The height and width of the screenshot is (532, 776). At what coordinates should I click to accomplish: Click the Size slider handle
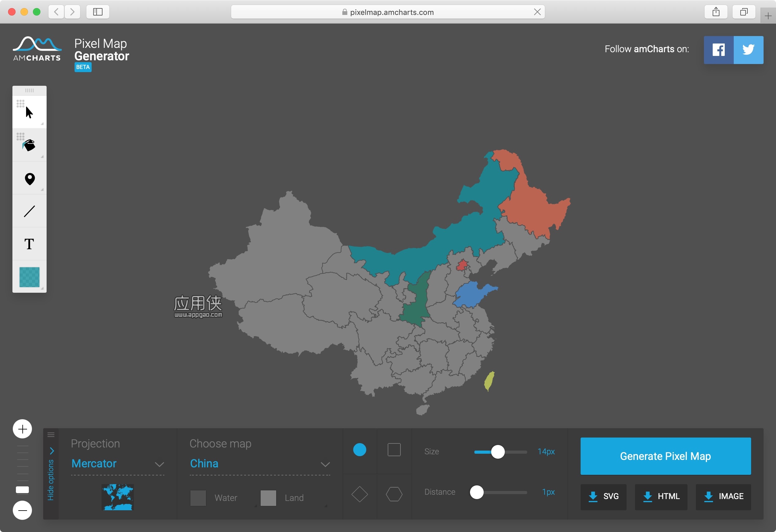point(498,452)
